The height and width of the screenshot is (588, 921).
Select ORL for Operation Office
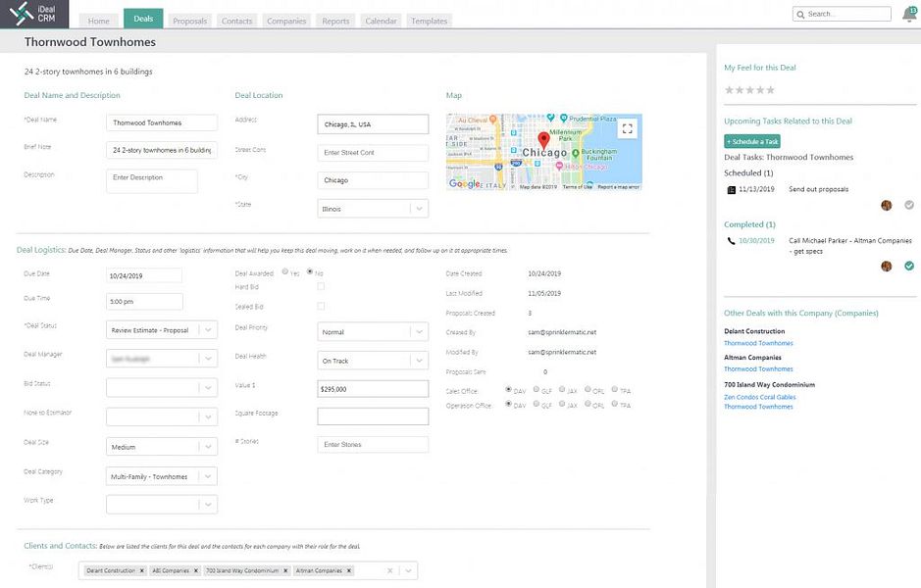coord(588,404)
